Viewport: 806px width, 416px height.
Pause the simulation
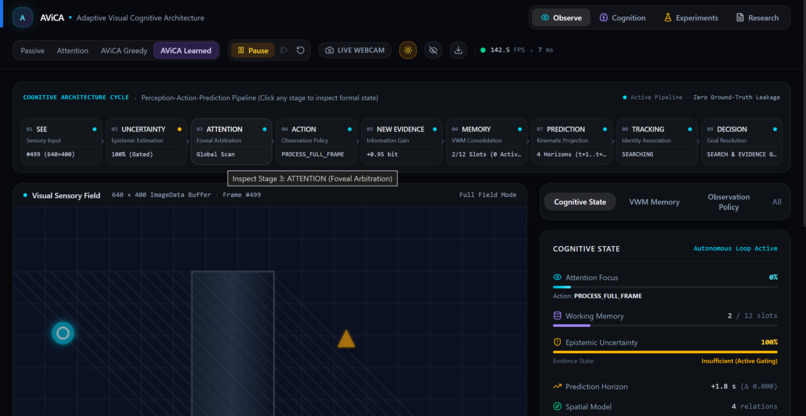(x=252, y=50)
